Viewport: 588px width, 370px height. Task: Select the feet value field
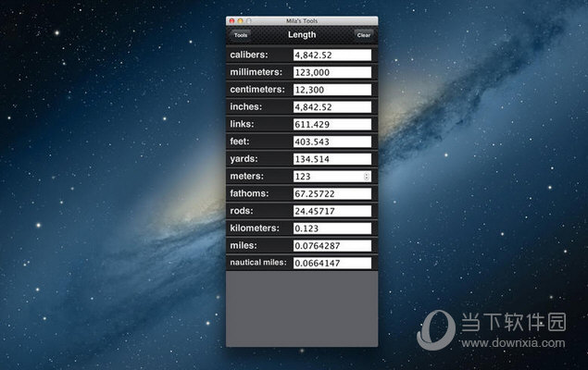[x=332, y=142]
